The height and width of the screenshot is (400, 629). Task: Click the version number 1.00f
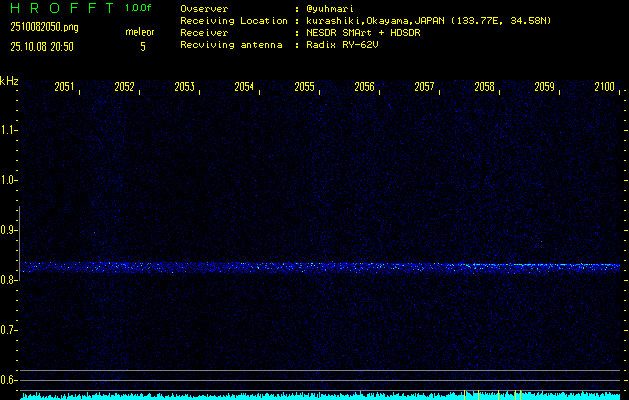point(138,8)
